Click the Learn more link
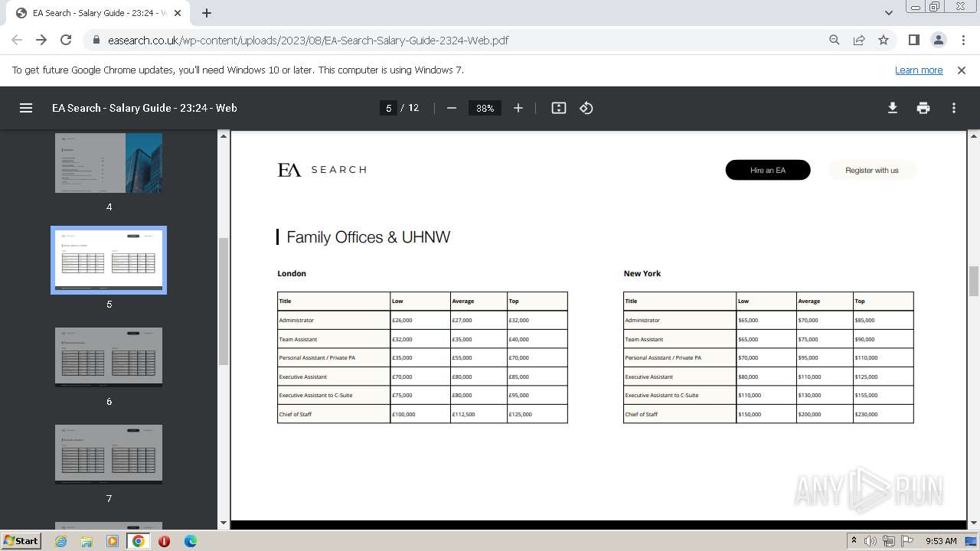The width and height of the screenshot is (980, 551). coord(919,70)
